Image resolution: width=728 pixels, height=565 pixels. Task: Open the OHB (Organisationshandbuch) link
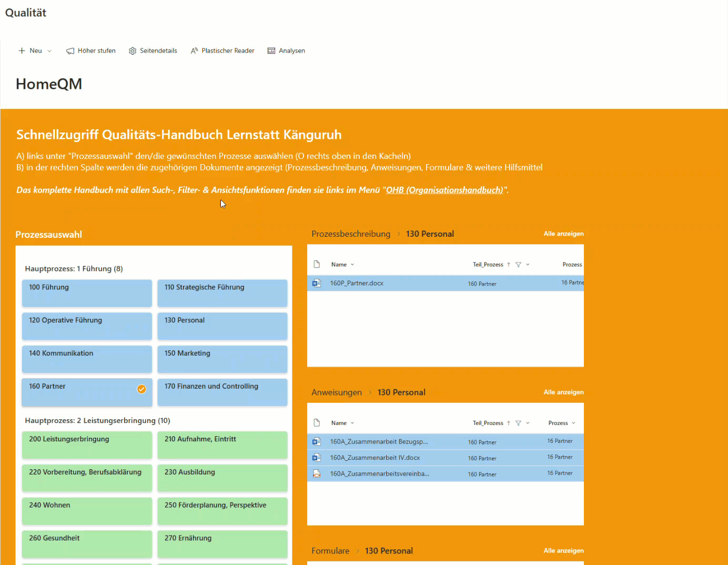pyautogui.click(x=444, y=190)
